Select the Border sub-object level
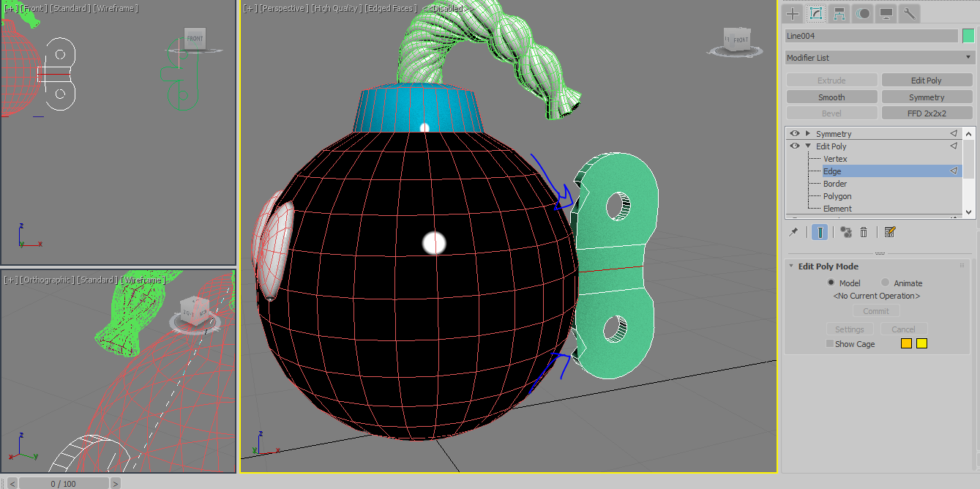This screenshot has height=489, width=980. (835, 184)
